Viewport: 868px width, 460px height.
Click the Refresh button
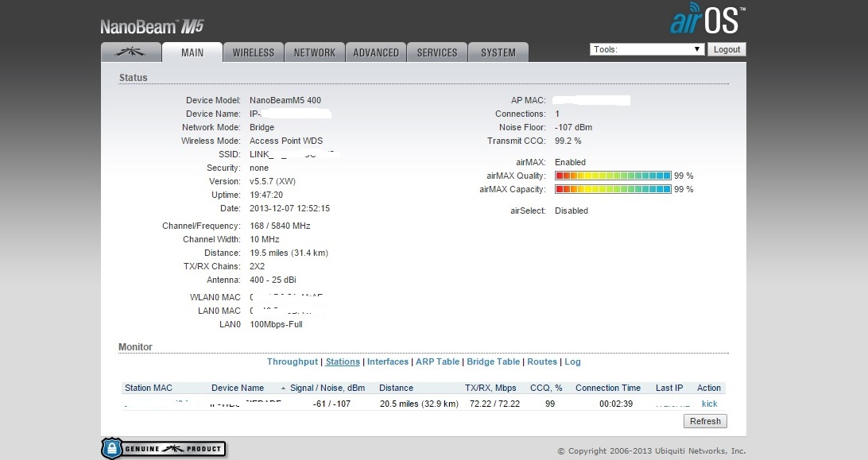coord(705,421)
